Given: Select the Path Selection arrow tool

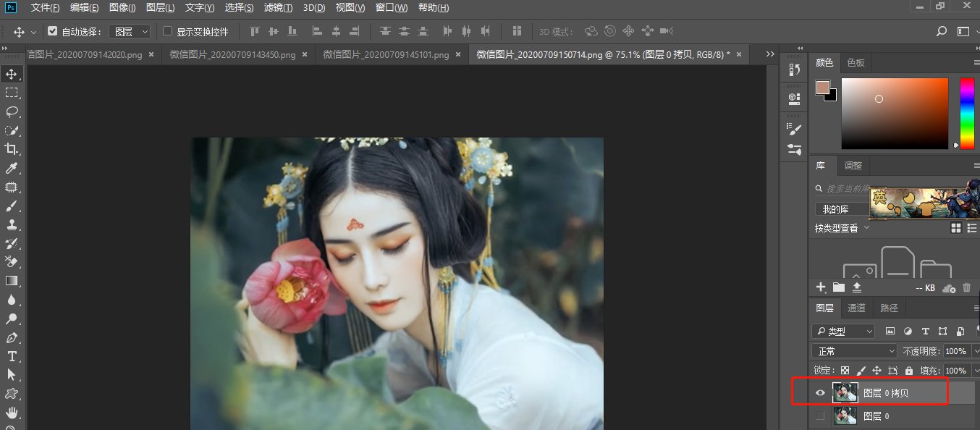Looking at the screenshot, I should pyautogui.click(x=12, y=375).
